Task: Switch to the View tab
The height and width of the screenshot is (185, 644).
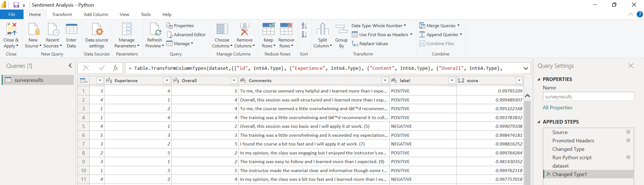Action: tap(124, 14)
